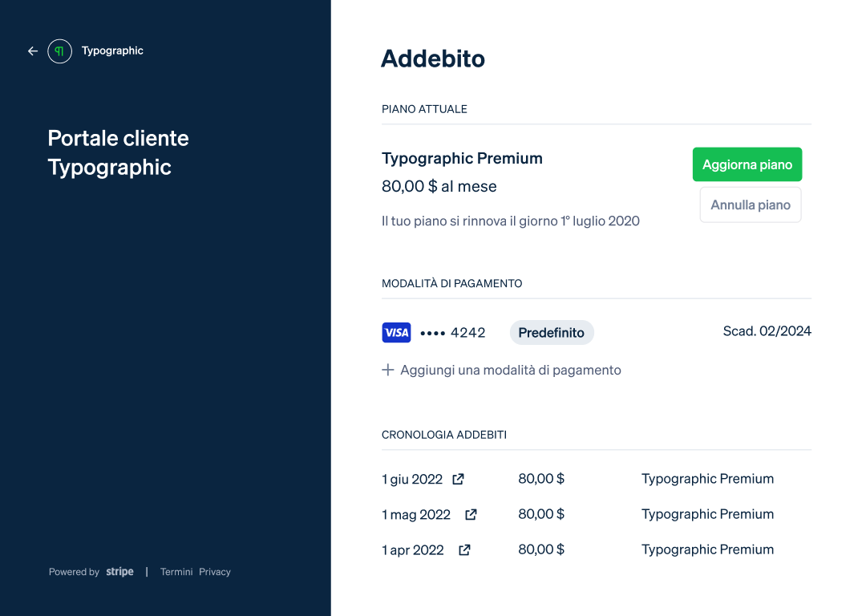The height and width of the screenshot is (616, 866).
Task: Click the Powered by text
Action: click(74, 572)
